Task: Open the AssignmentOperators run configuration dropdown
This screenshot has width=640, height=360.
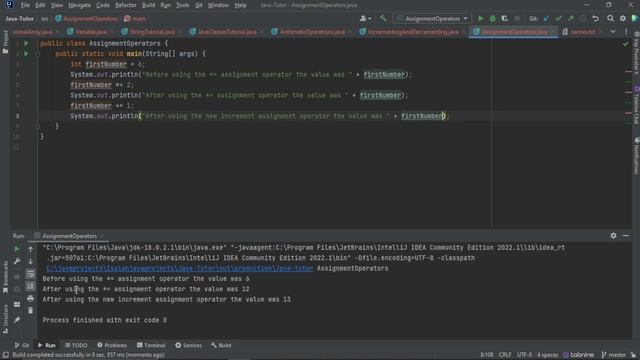Action: pyautogui.click(x=432, y=19)
